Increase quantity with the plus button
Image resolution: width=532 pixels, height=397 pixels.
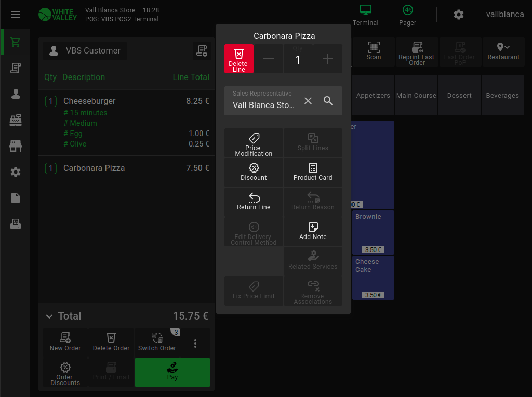click(327, 59)
